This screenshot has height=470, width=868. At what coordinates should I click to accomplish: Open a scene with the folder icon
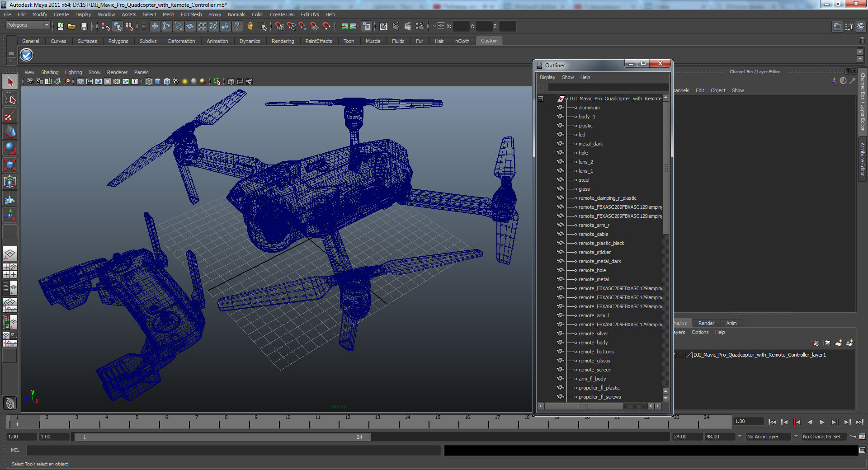point(71,26)
